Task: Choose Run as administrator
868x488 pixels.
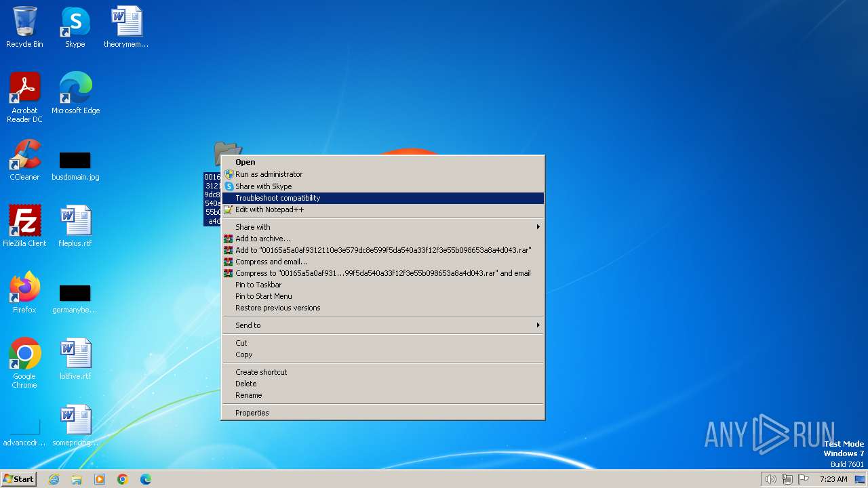Action: pyautogui.click(x=383, y=174)
